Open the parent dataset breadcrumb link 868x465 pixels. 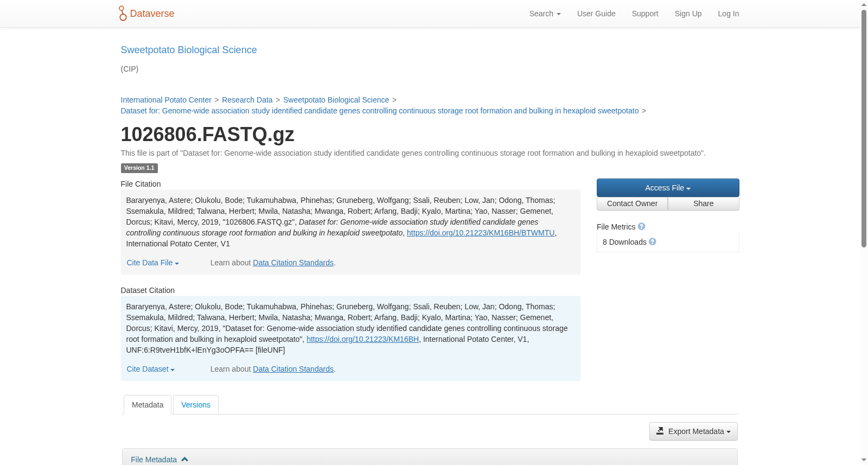click(x=380, y=111)
